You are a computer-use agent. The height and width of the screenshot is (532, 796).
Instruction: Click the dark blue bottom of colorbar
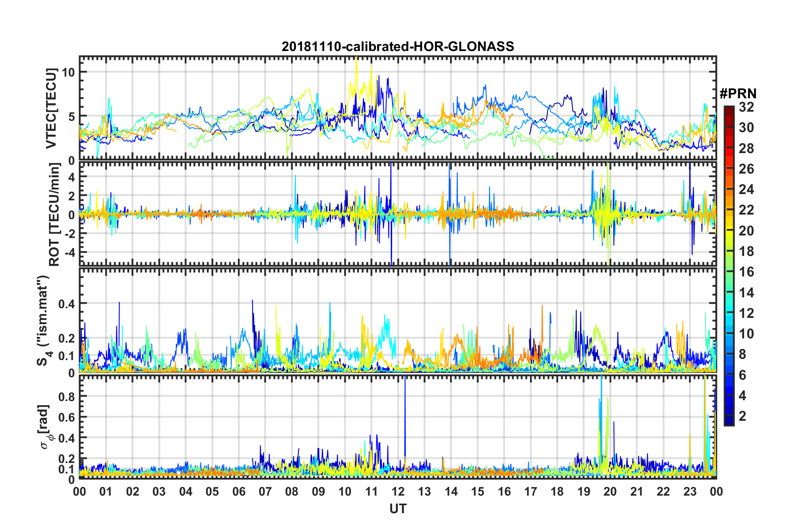pyautogui.click(x=729, y=421)
